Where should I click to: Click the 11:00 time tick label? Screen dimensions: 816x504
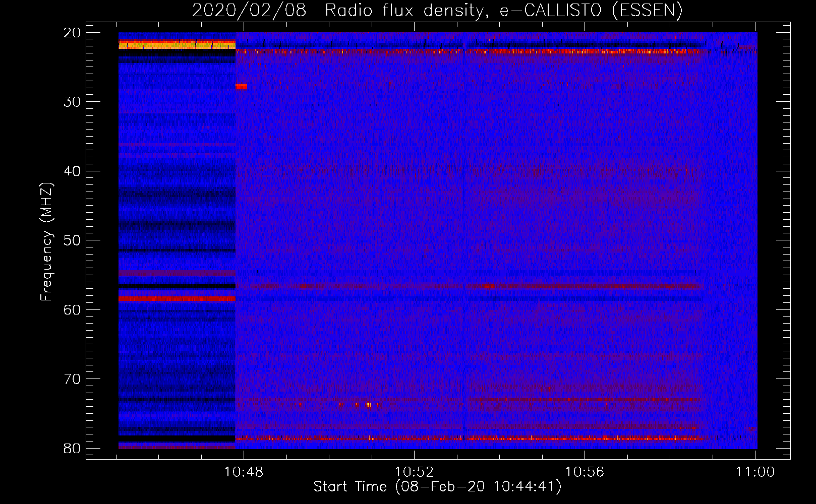click(755, 472)
